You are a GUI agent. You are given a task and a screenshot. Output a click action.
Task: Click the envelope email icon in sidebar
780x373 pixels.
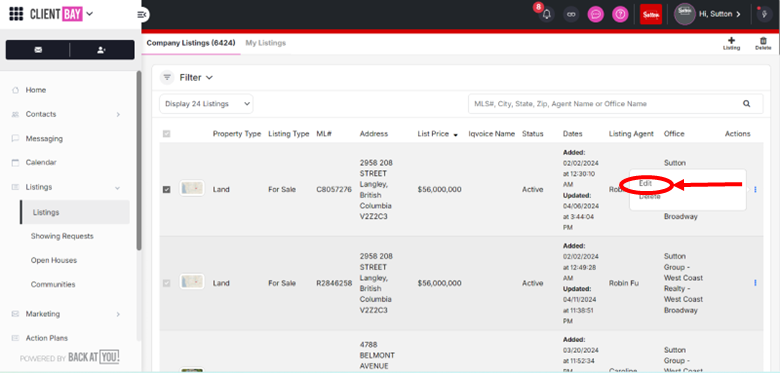pyautogui.click(x=38, y=50)
